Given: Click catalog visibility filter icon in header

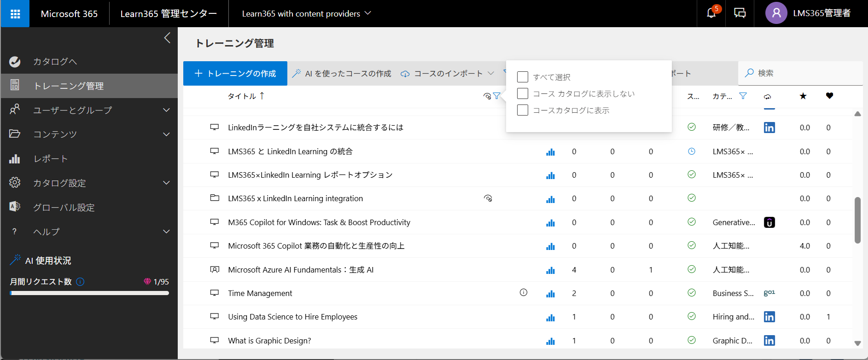Looking at the screenshot, I should [x=497, y=96].
